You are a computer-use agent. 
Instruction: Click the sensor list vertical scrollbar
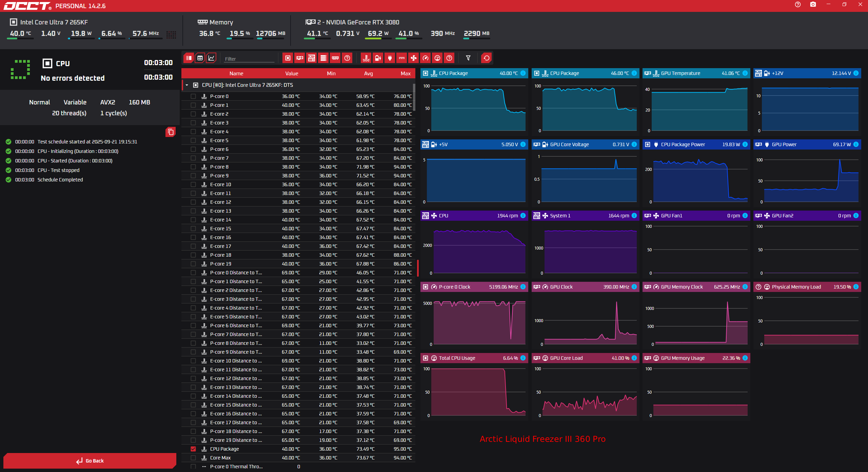point(414,97)
